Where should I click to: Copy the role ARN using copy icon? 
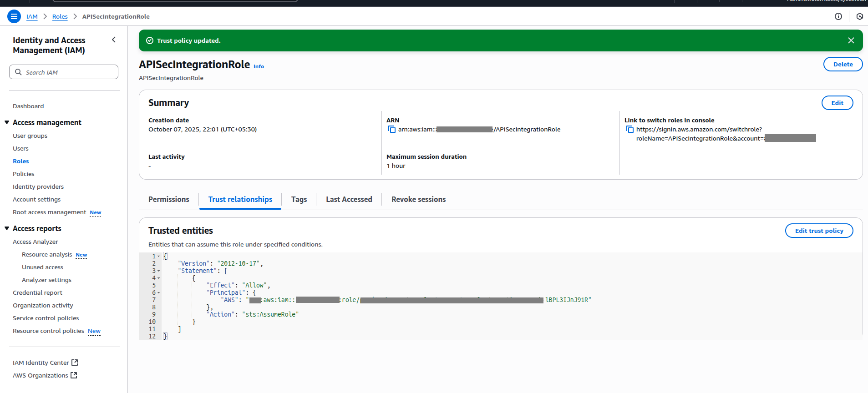tap(391, 130)
